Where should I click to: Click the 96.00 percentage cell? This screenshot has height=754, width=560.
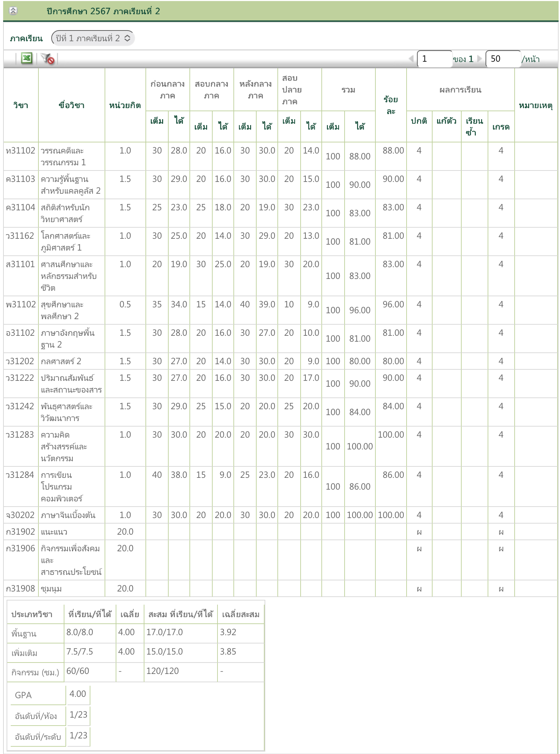[393, 305]
